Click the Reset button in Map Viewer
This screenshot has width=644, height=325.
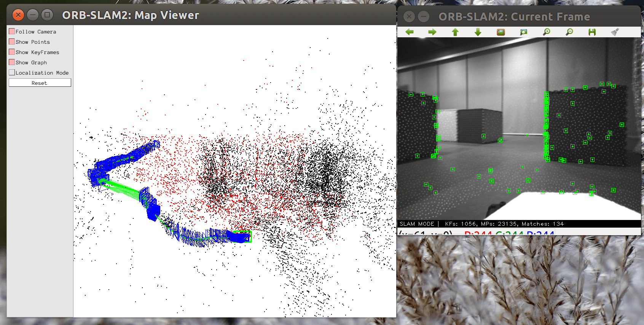coord(40,83)
